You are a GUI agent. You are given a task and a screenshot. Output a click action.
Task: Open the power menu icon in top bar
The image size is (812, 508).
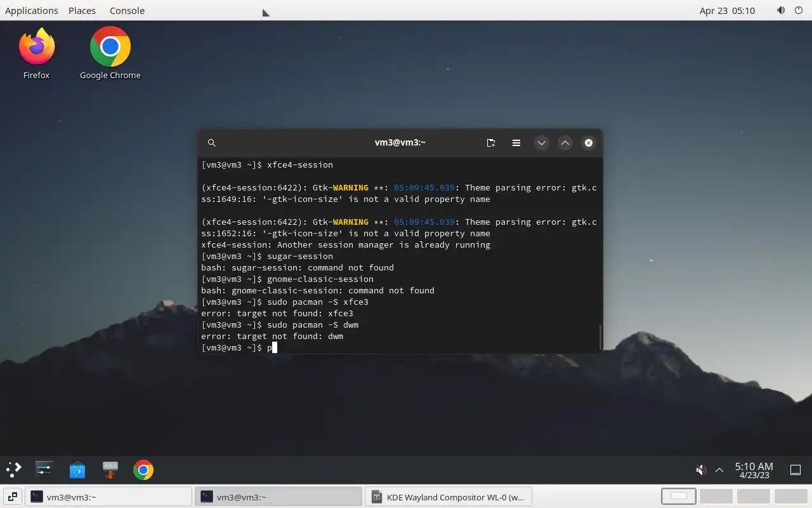[x=799, y=10]
